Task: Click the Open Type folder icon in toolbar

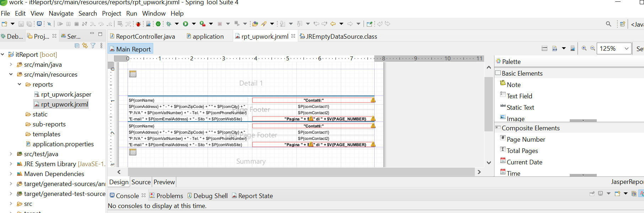Action: tap(255, 24)
